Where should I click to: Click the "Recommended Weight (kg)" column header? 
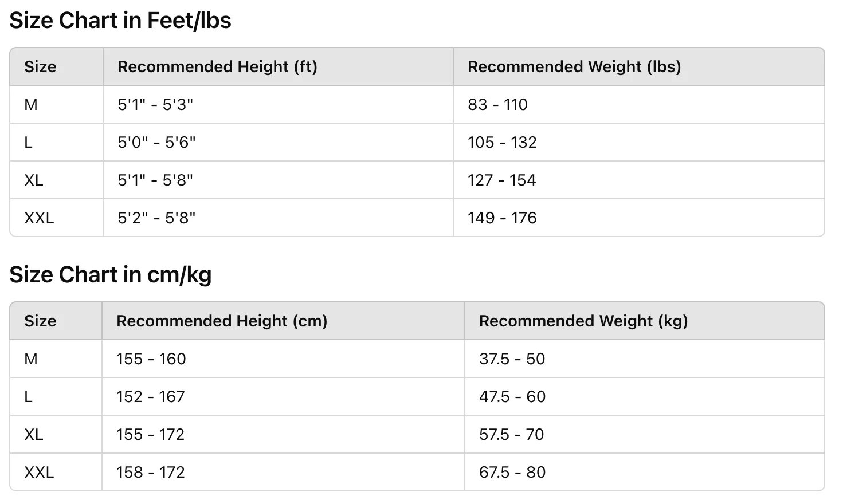coord(583,321)
